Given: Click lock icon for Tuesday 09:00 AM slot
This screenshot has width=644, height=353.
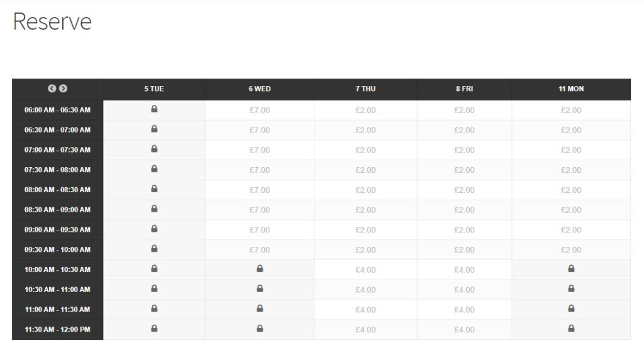Looking at the screenshot, I should (x=154, y=229).
